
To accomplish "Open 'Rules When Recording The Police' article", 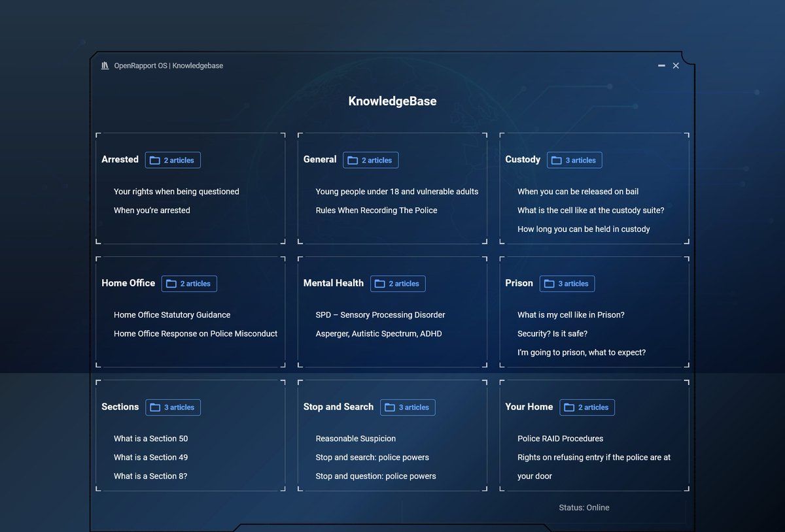I will [376, 210].
